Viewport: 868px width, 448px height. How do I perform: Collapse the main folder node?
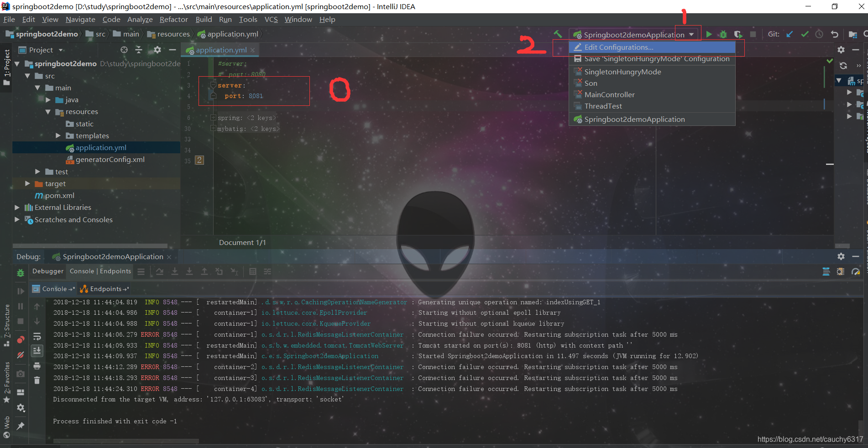pyautogui.click(x=38, y=88)
